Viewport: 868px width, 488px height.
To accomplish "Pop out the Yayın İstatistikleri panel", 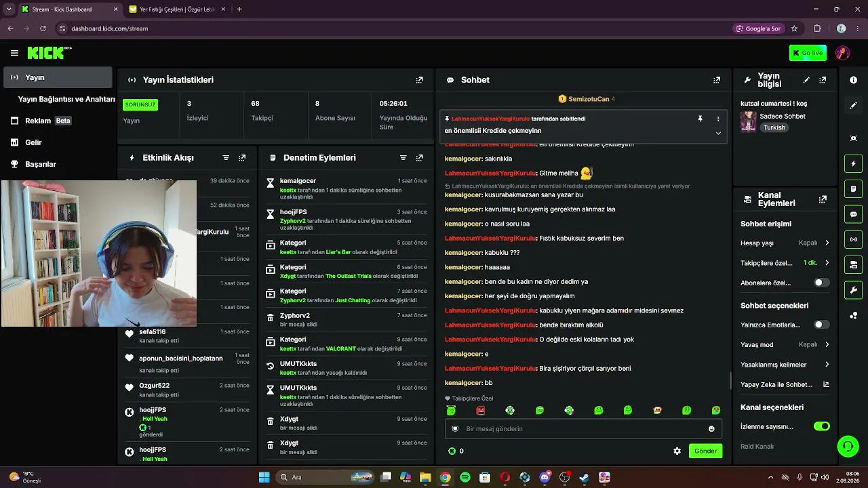I will 419,80.
